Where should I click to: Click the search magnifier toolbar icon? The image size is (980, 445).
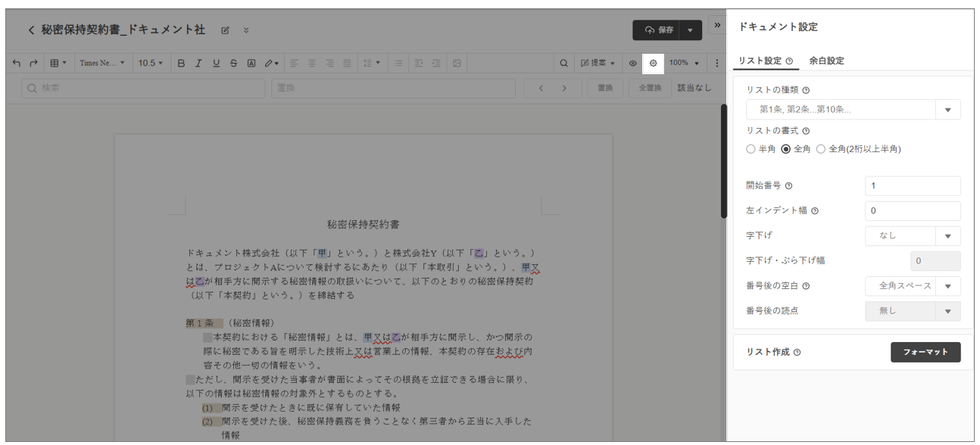(x=563, y=63)
